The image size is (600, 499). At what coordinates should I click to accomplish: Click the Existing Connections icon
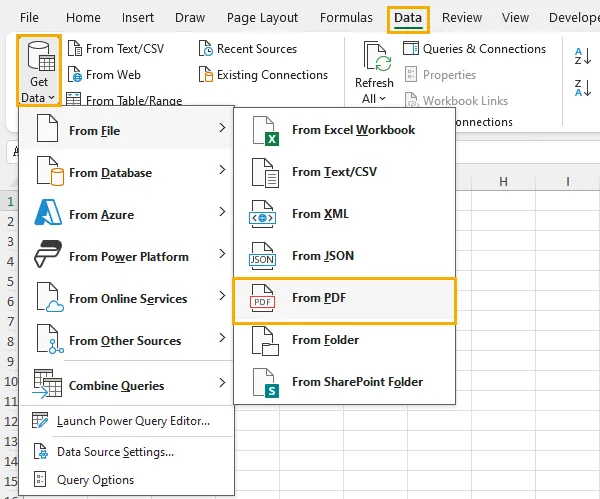point(205,75)
